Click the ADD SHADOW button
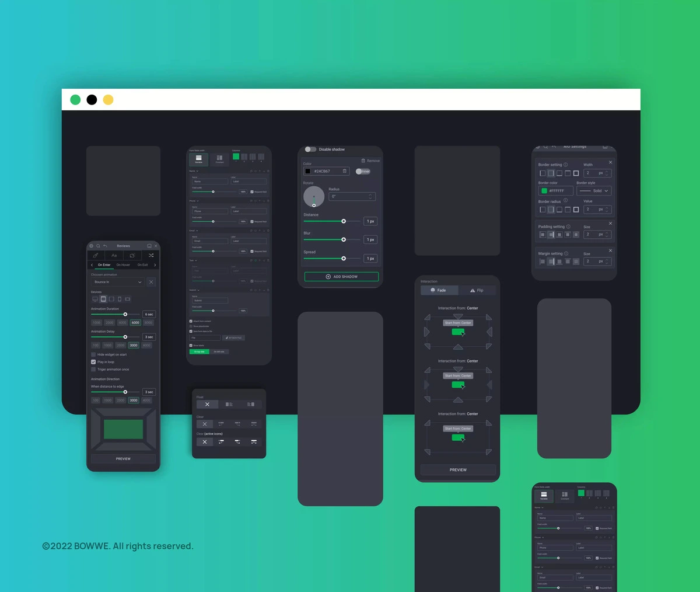Viewport: 700px width, 592px height. point(341,277)
